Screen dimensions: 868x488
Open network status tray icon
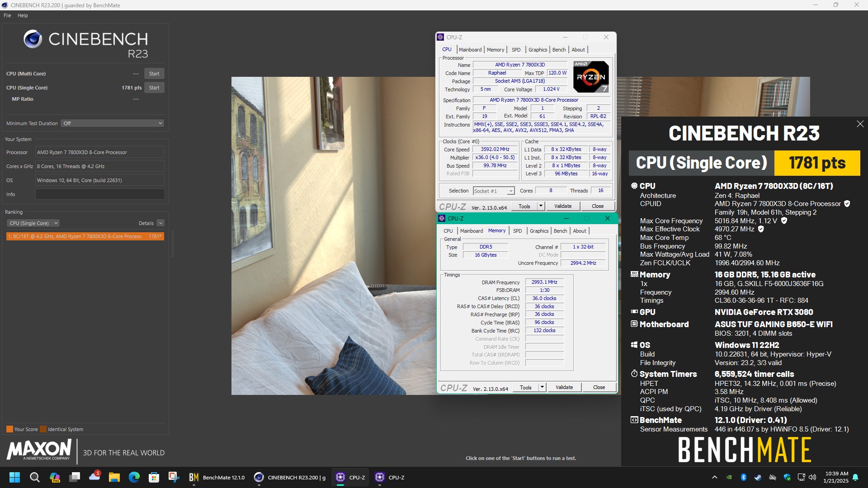[801, 477]
